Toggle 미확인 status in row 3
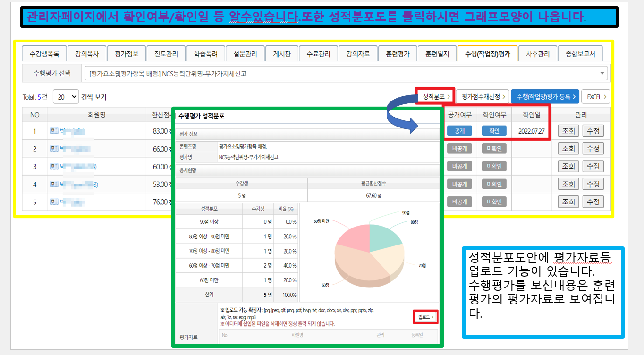Screen dimensions: 644x355 494,166
